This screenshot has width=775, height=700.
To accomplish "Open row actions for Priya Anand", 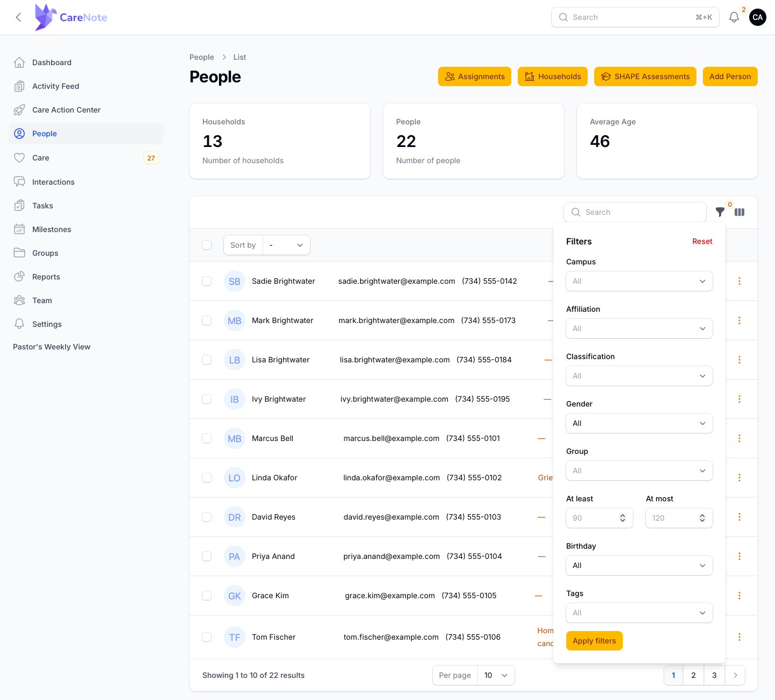I will click(x=739, y=556).
